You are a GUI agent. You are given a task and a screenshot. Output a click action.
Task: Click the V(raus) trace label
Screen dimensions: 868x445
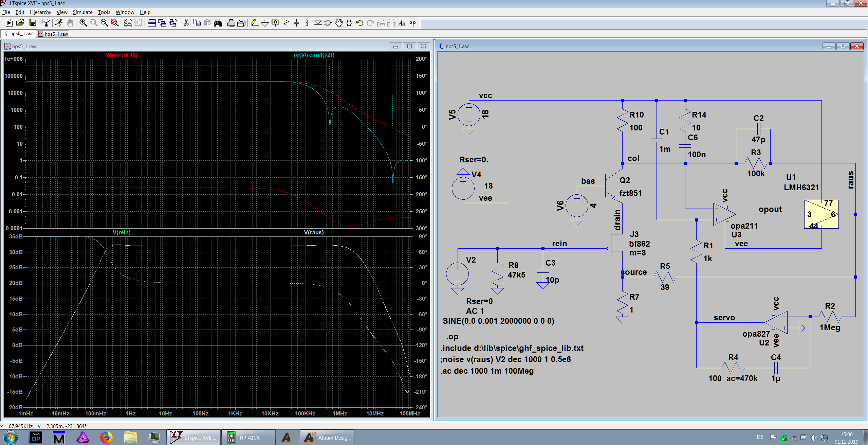click(314, 232)
